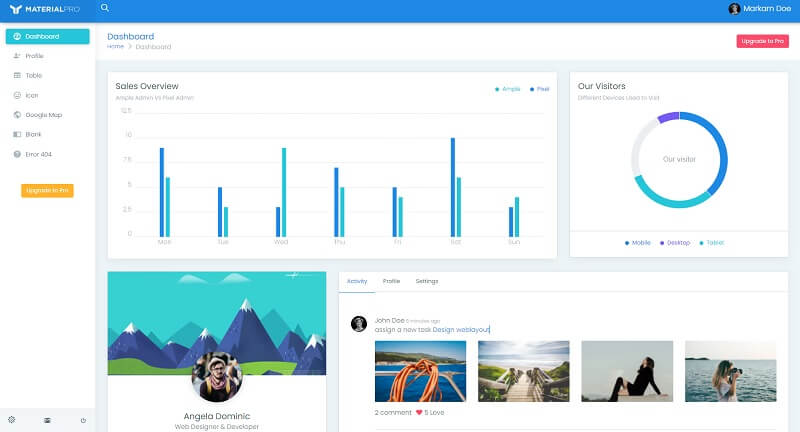
Task: Click the red Upgrade to Pro button
Action: click(x=763, y=41)
